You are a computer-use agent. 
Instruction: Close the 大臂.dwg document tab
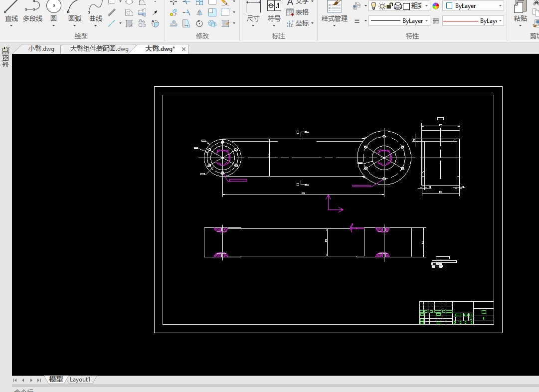click(x=183, y=49)
